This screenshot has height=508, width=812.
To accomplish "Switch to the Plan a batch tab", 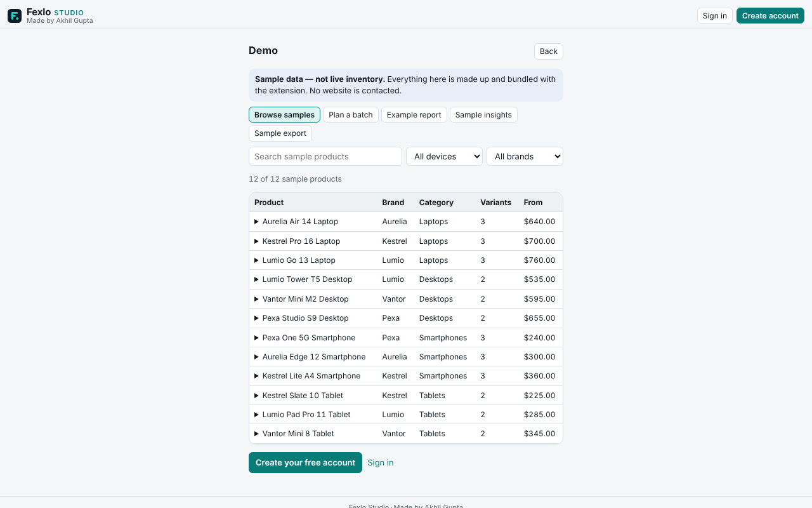I will [x=351, y=115].
